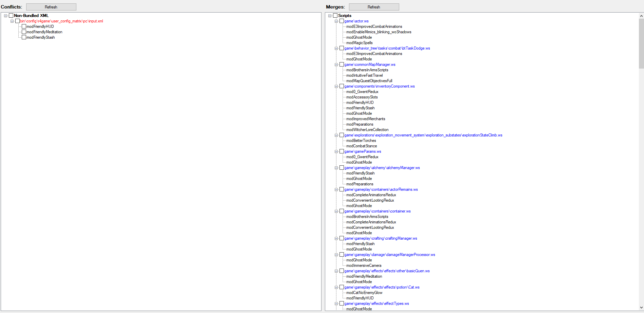Select the input.xml file checkbox
This screenshot has width=644, height=313.
coord(17,21)
